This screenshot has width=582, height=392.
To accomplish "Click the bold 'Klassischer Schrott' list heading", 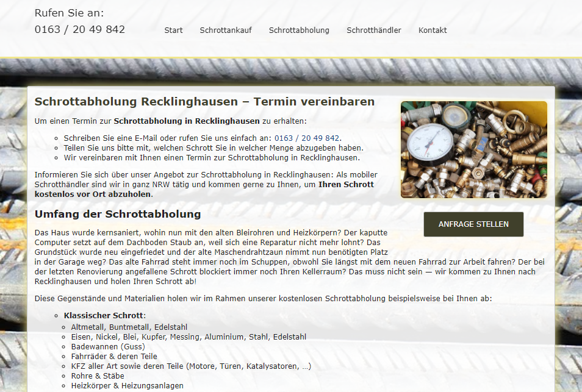I will 104,316.
